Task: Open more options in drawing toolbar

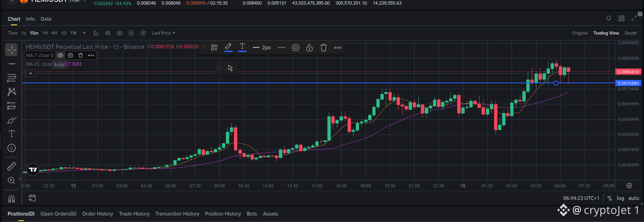Action: tap(337, 47)
